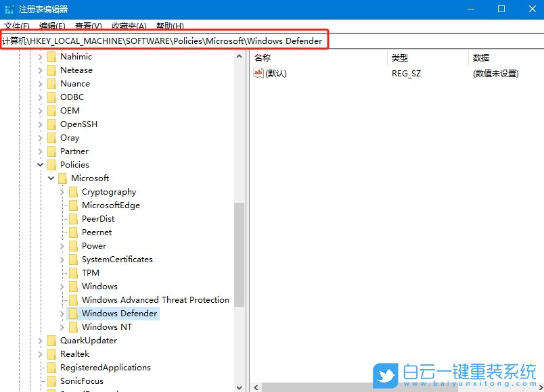Click the OpenSSH key folder icon

pos(52,124)
